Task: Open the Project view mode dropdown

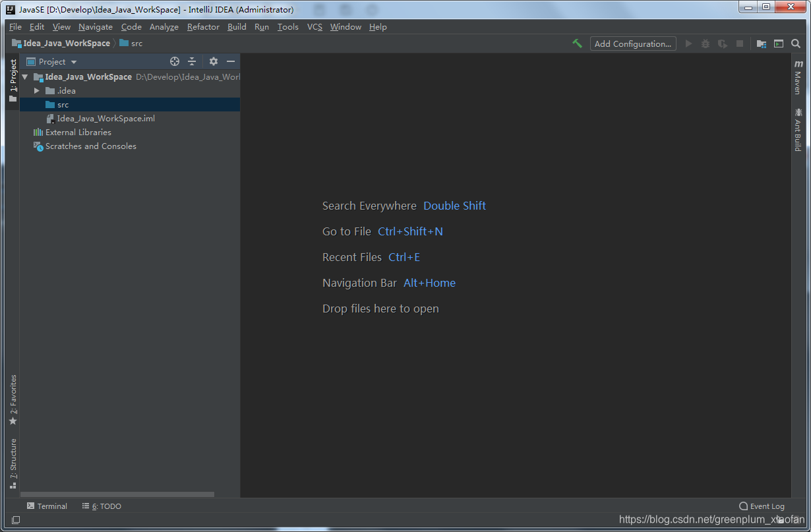Action: [52, 61]
